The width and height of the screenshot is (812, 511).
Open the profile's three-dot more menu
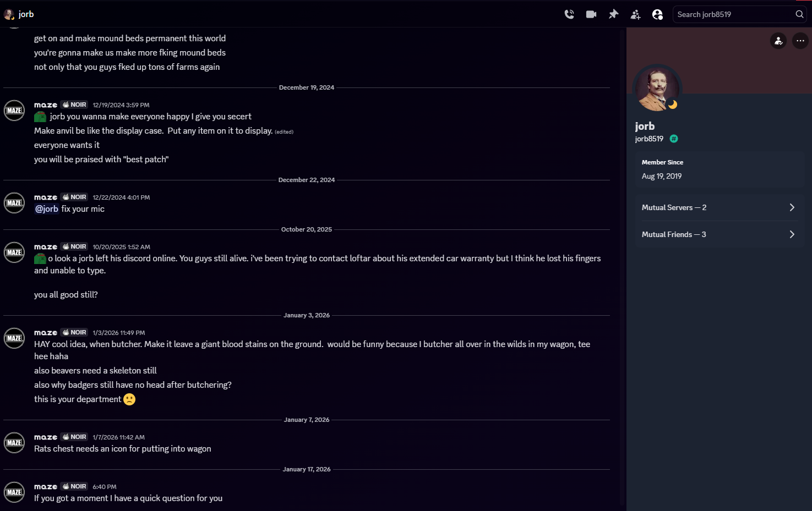tap(800, 40)
